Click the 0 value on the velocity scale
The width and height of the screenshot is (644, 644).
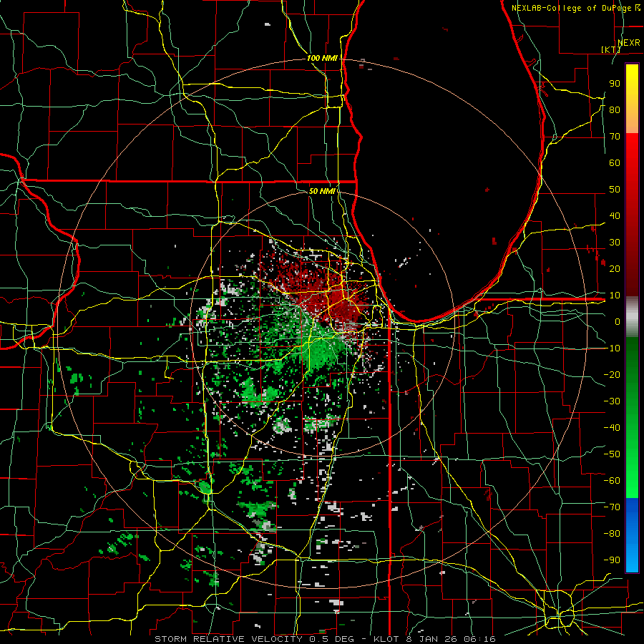click(618, 322)
